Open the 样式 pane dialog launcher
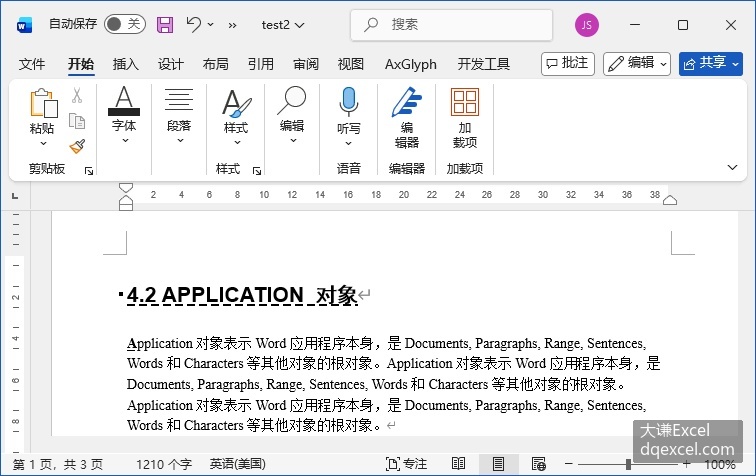756x476 pixels. click(257, 171)
